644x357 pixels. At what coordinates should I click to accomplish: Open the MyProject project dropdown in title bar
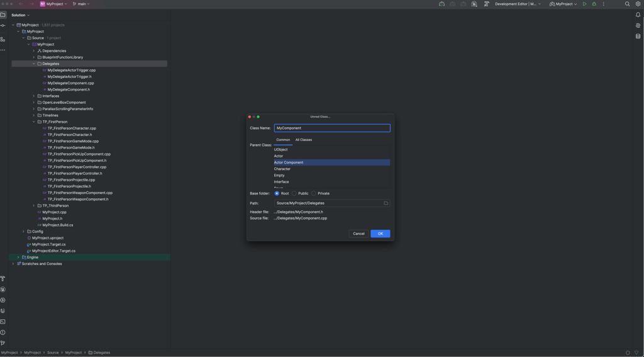point(54,4)
